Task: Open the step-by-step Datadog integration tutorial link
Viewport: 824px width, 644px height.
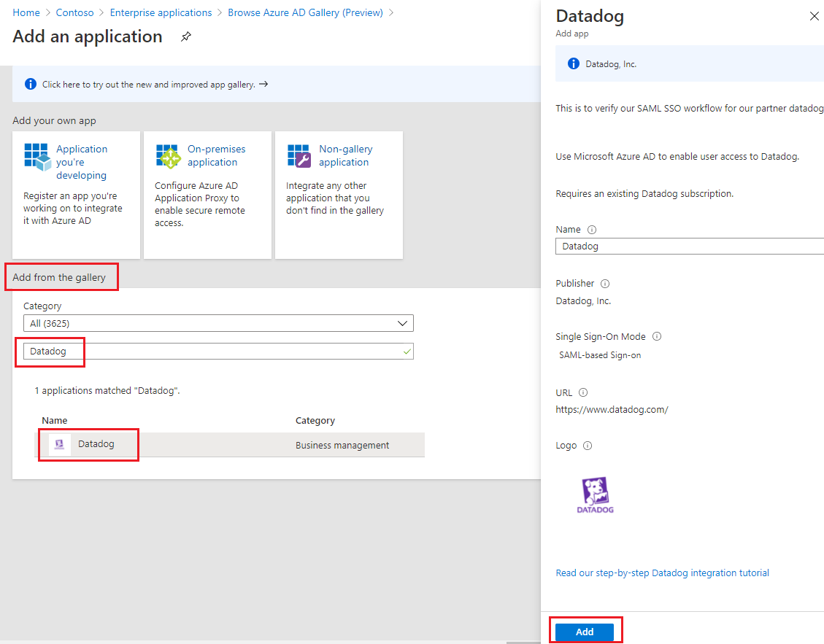Action: [x=662, y=573]
